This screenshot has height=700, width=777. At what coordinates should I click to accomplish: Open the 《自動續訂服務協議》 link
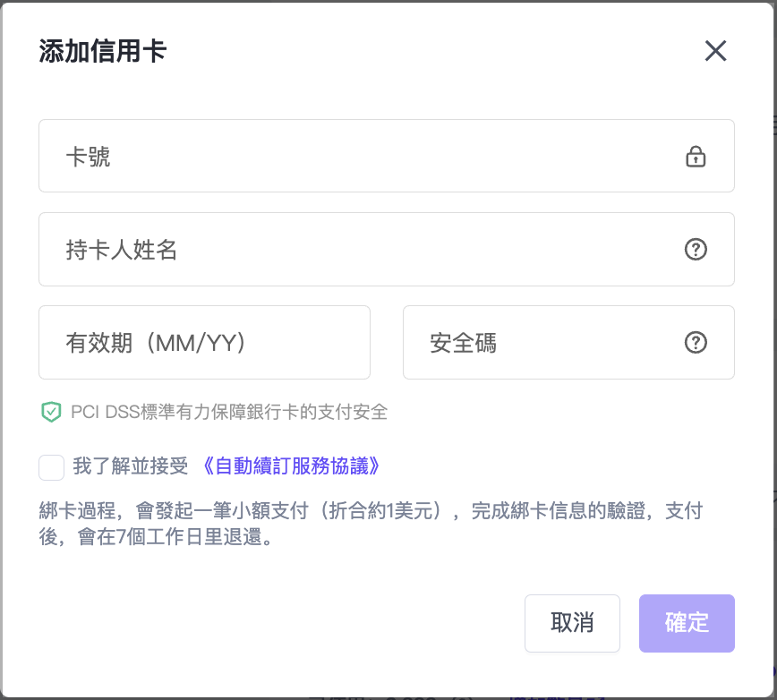(x=293, y=466)
